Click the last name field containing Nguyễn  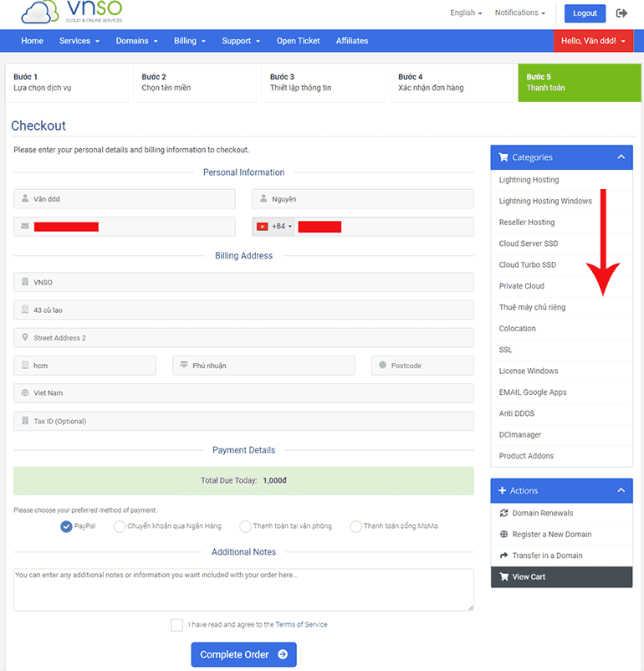363,199
